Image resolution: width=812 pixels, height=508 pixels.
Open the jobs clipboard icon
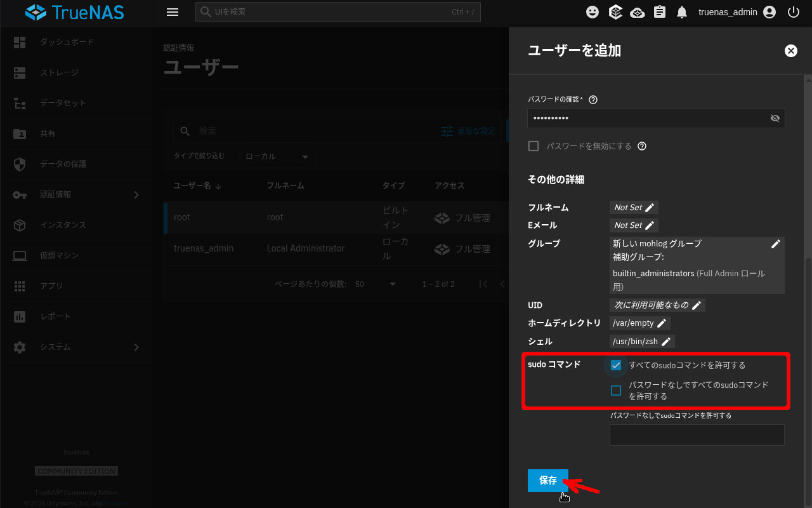tap(660, 12)
